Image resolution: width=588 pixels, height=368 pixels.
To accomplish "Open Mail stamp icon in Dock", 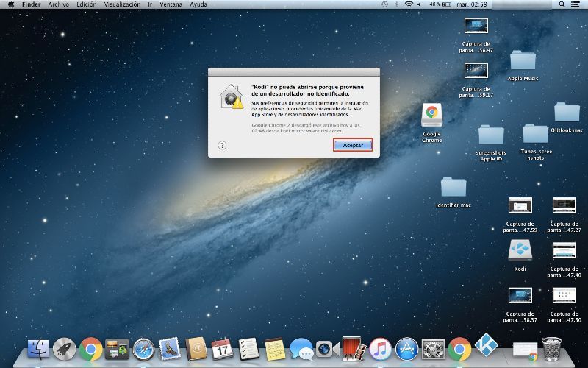I will point(170,348).
